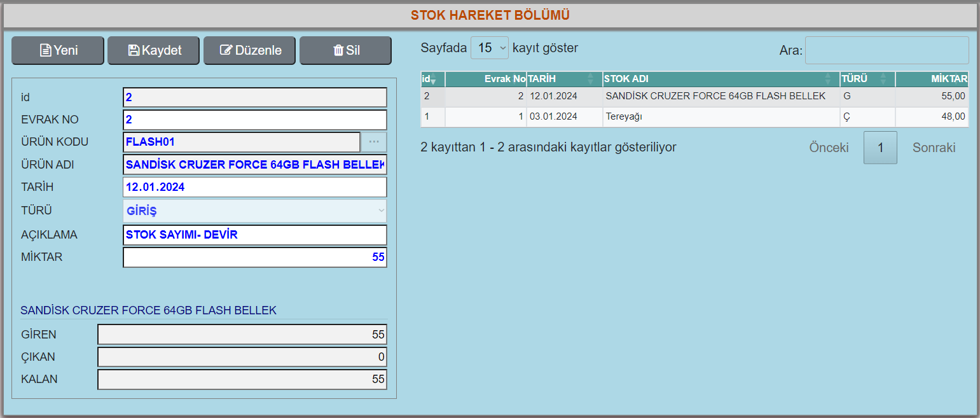
Task: Click the Sonraki next page link
Action: click(934, 148)
